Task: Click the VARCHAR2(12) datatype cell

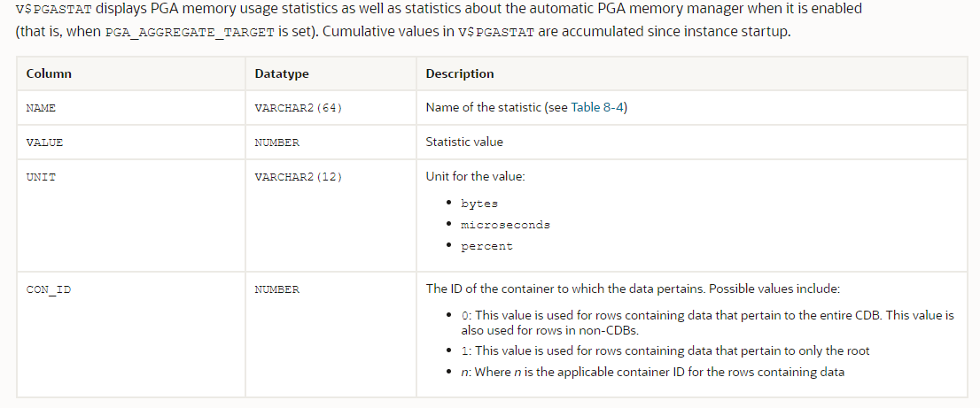Action: point(298,177)
